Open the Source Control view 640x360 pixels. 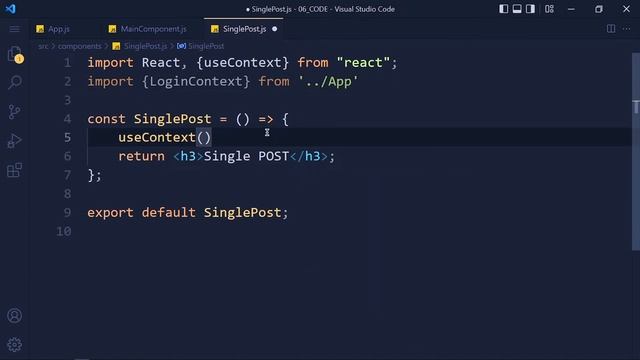click(x=15, y=112)
